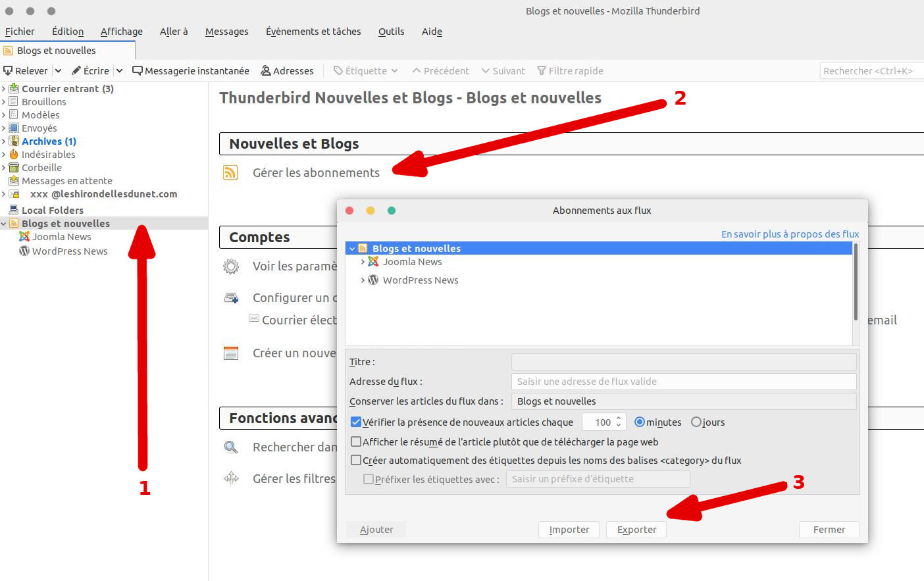Click the Précédent toolbar button
The height and width of the screenshot is (581, 924).
(441, 70)
